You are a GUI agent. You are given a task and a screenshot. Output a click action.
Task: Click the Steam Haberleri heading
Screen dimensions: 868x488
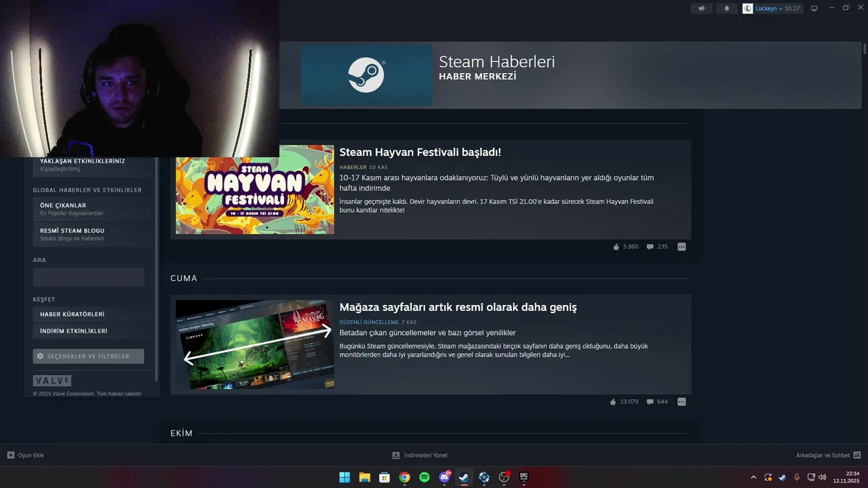[x=496, y=62]
